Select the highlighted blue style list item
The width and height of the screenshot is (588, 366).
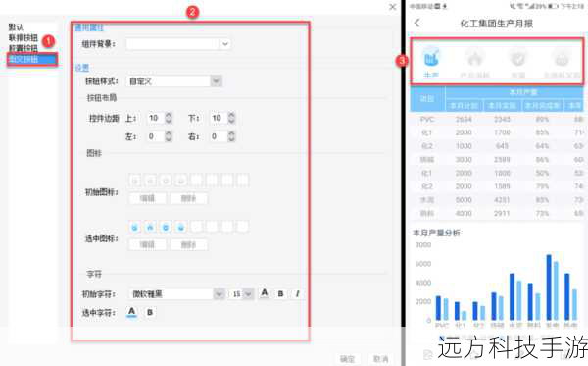pos(32,59)
